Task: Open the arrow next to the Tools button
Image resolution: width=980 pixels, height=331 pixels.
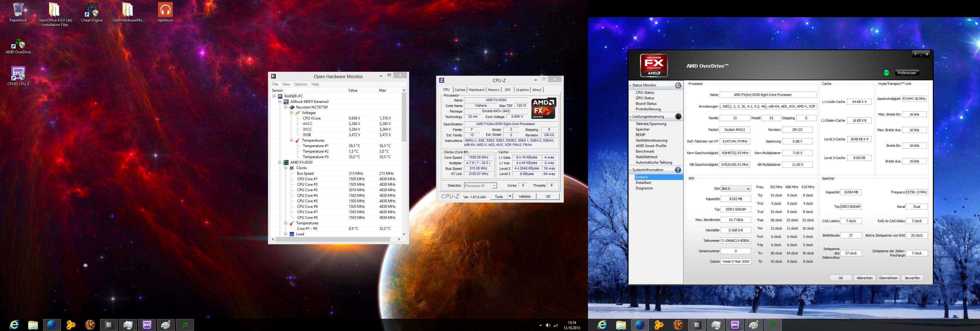Action: (510, 197)
